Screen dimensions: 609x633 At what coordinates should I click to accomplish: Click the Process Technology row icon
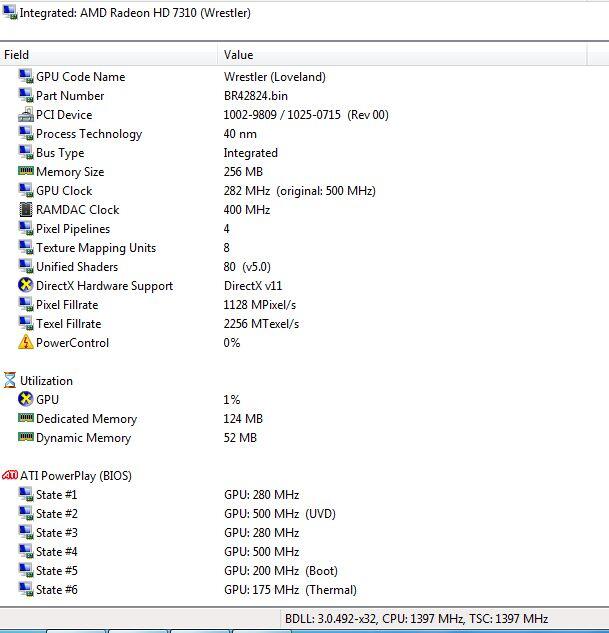coord(26,134)
